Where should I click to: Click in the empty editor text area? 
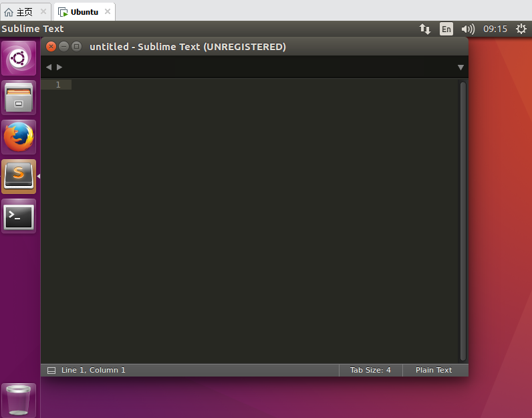tap(265, 221)
